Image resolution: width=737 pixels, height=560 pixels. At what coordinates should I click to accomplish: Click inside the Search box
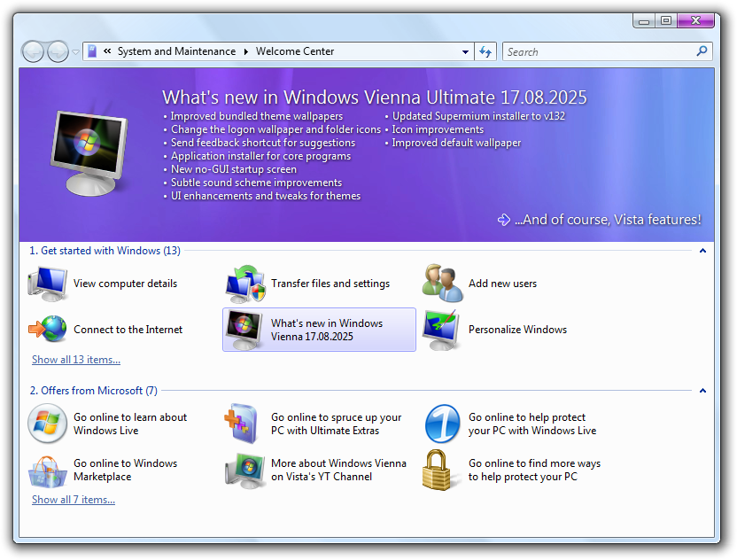point(598,52)
